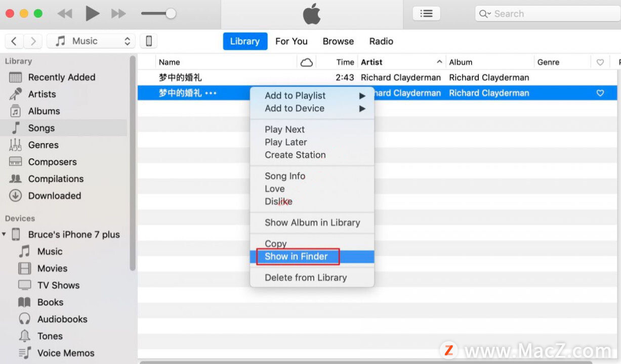Click the Fast-forward next track button
Image resolution: width=621 pixels, height=364 pixels.
coord(118,14)
